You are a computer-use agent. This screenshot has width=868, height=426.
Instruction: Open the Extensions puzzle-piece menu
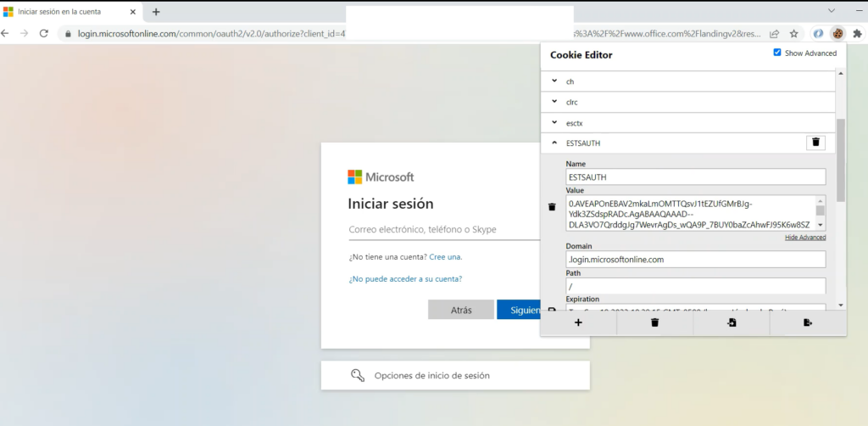click(858, 33)
